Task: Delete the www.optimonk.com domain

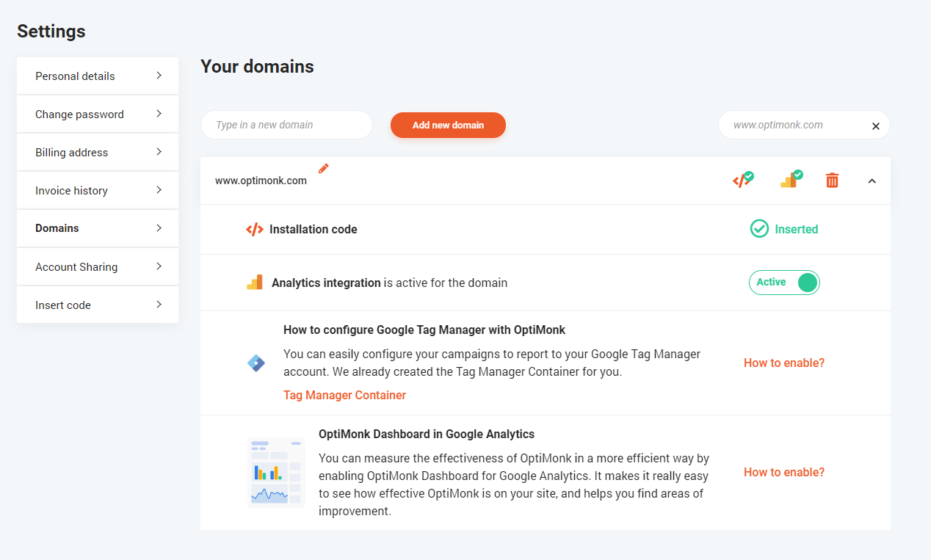Action: pos(832,180)
